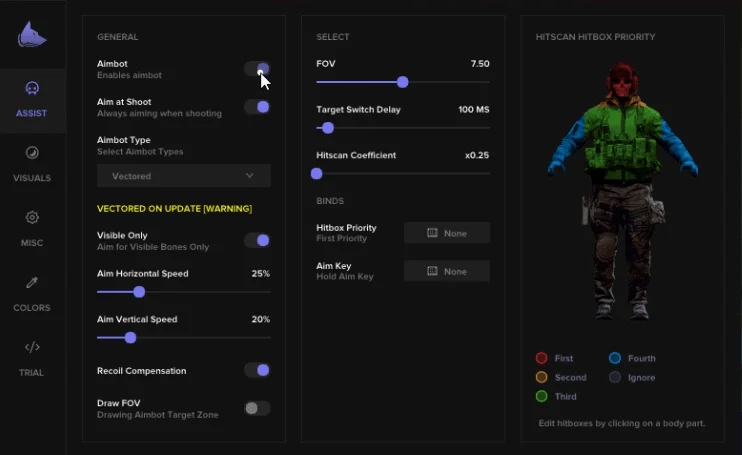This screenshot has height=455, width=742.
Task: Select the green Third priority swatch
Action: pos(541,396)
